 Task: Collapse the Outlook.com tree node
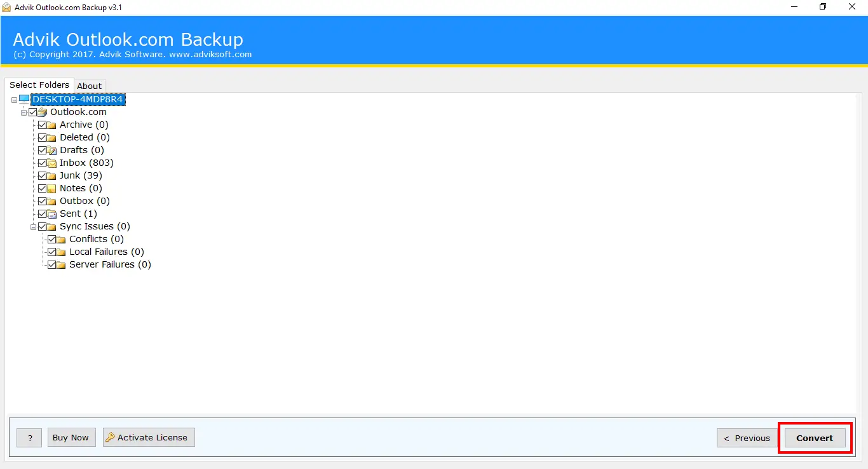(23, 112)
